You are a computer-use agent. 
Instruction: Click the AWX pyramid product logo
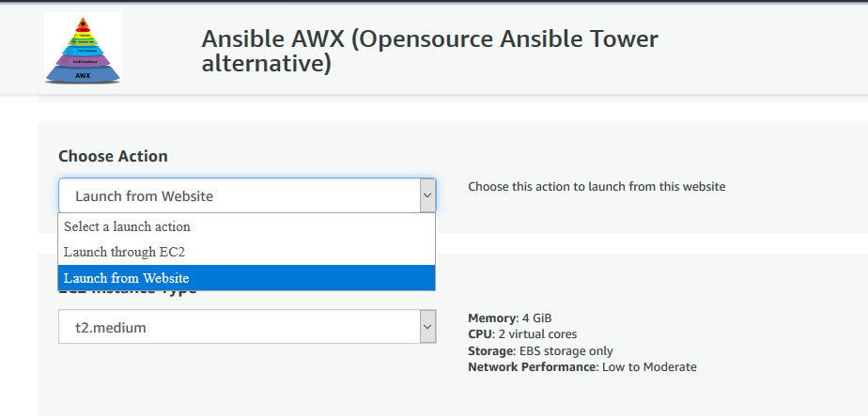[83, 49]
